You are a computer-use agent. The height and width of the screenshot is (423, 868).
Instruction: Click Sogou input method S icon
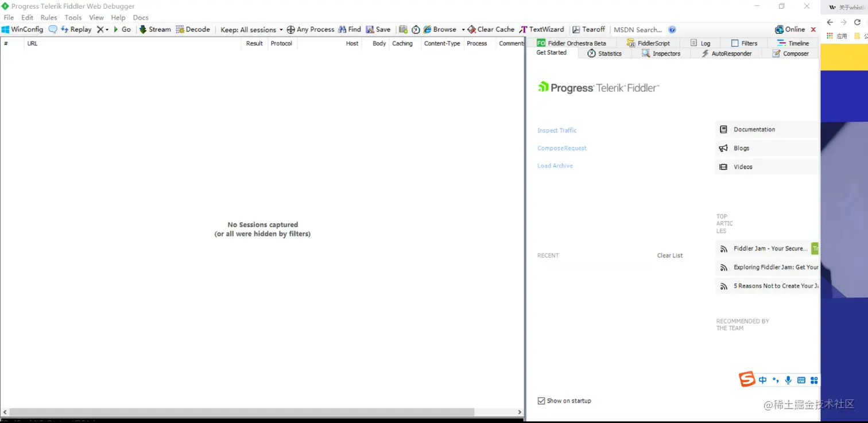pos(747,379)
